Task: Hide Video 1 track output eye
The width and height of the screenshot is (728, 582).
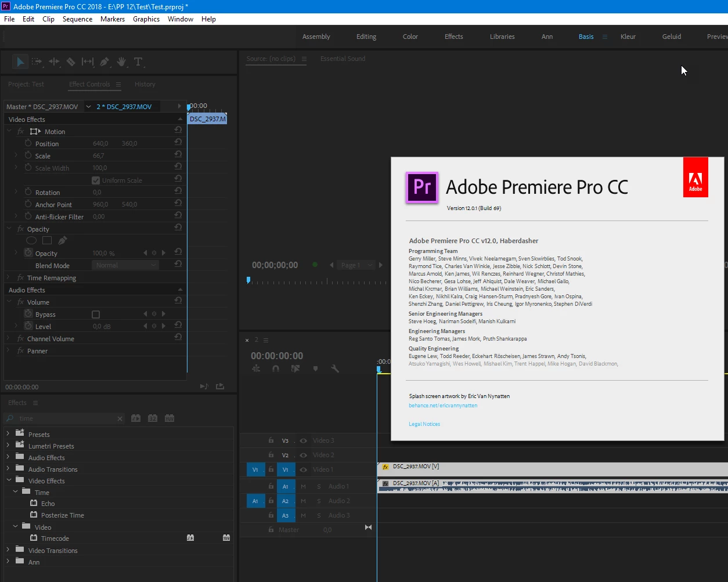Action: pyautogui.click(x=303, y=469)
